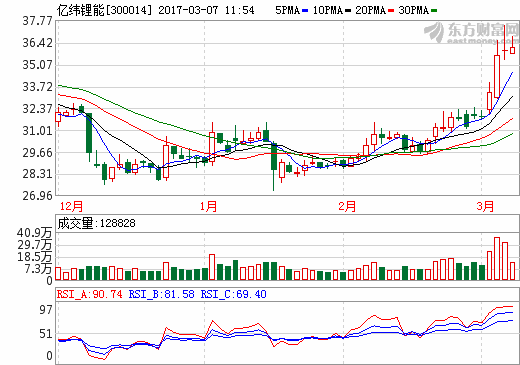Click the 5PMA legend label

pos(287,10)
